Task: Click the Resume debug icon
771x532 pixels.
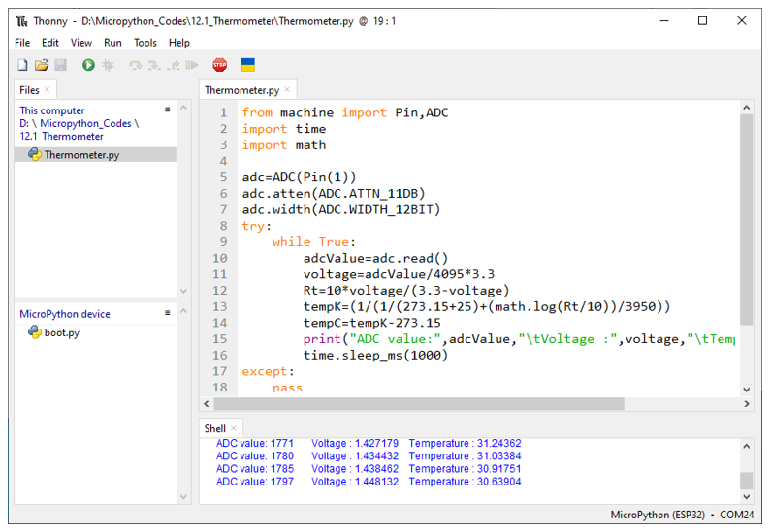Action: pos(192,65)
